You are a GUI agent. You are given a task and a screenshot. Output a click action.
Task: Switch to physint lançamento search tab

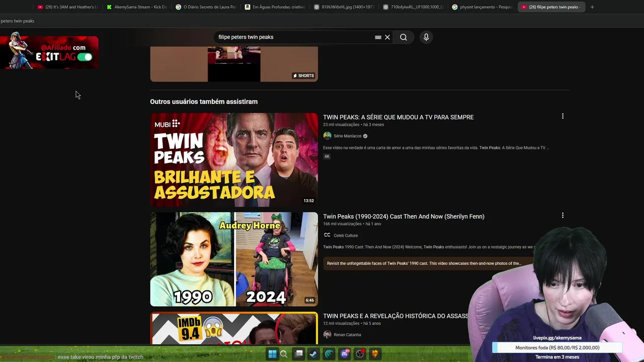point(482,7)
